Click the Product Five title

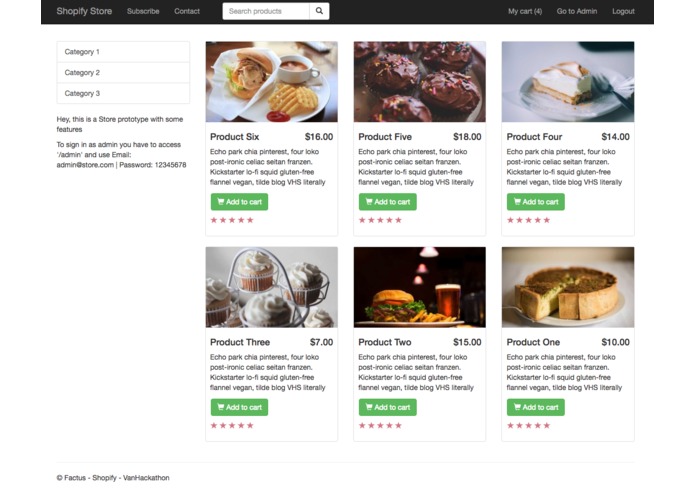pyautogui.click(x=385, y=137)
